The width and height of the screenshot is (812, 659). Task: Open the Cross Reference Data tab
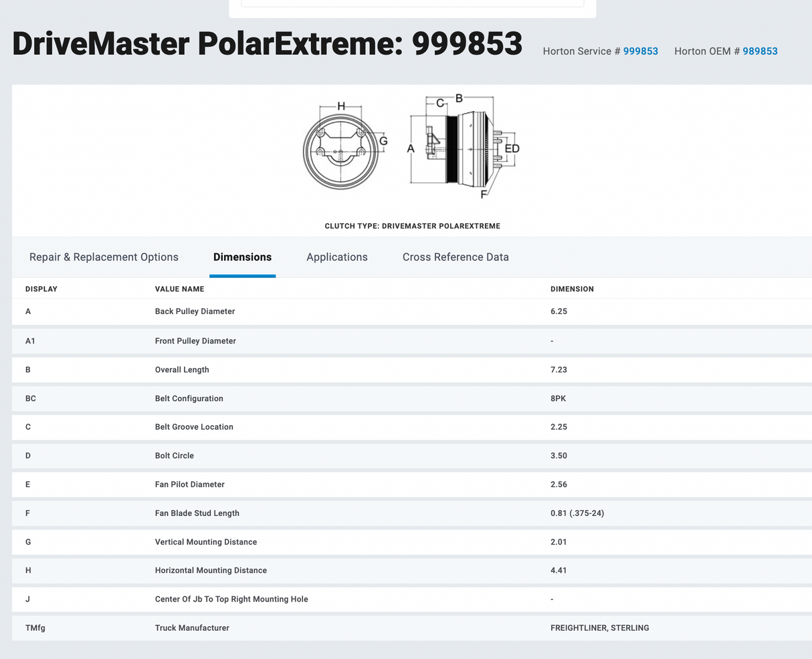[x=455, y=257]
